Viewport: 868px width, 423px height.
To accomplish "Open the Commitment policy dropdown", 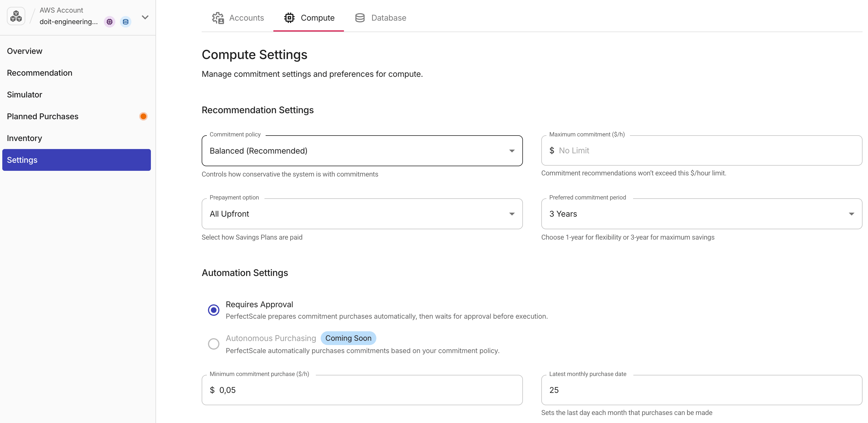I will click(362, 151).
